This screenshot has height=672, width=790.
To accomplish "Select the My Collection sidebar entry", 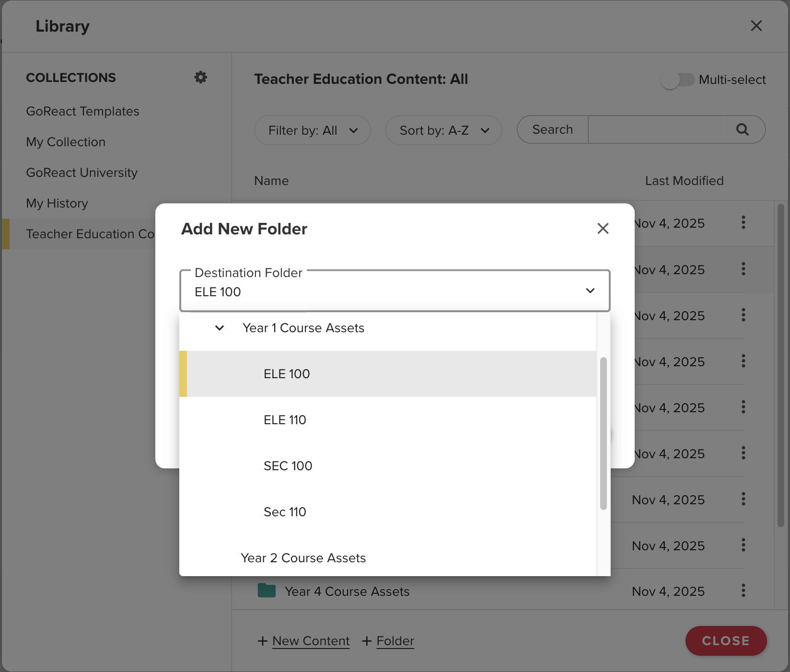I will [x=66, y=142].
